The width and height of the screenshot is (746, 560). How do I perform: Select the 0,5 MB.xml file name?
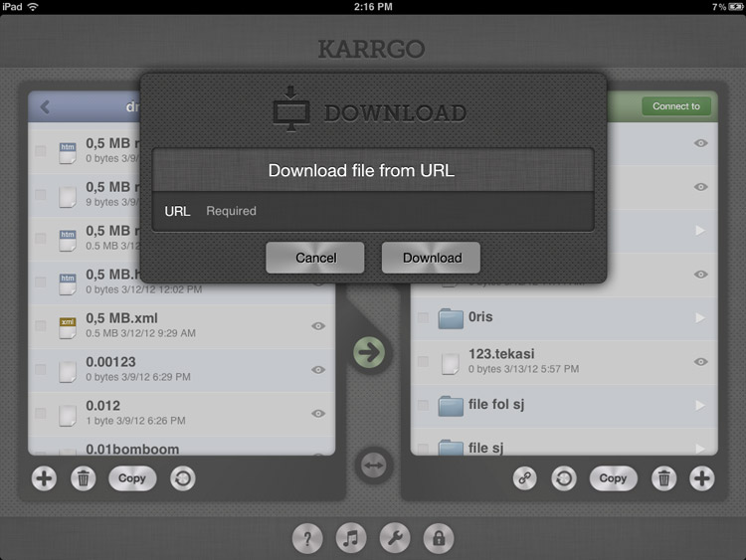click(x=121, y=318)
